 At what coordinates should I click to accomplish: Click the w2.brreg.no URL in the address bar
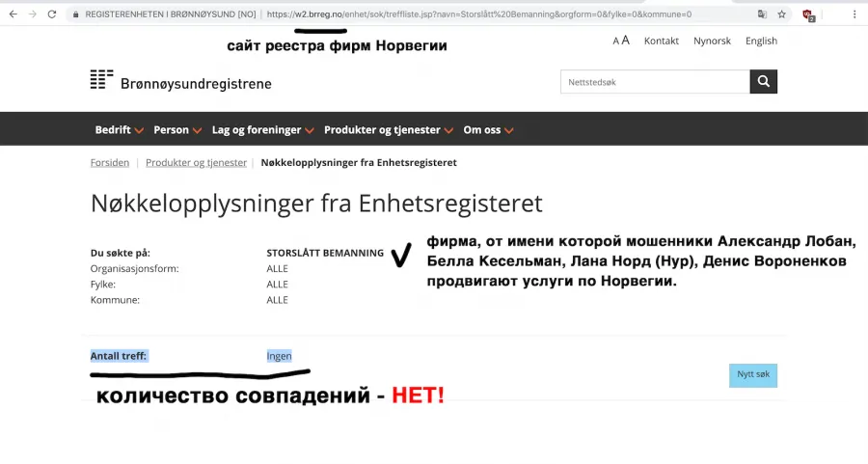(x=478, y=14)
